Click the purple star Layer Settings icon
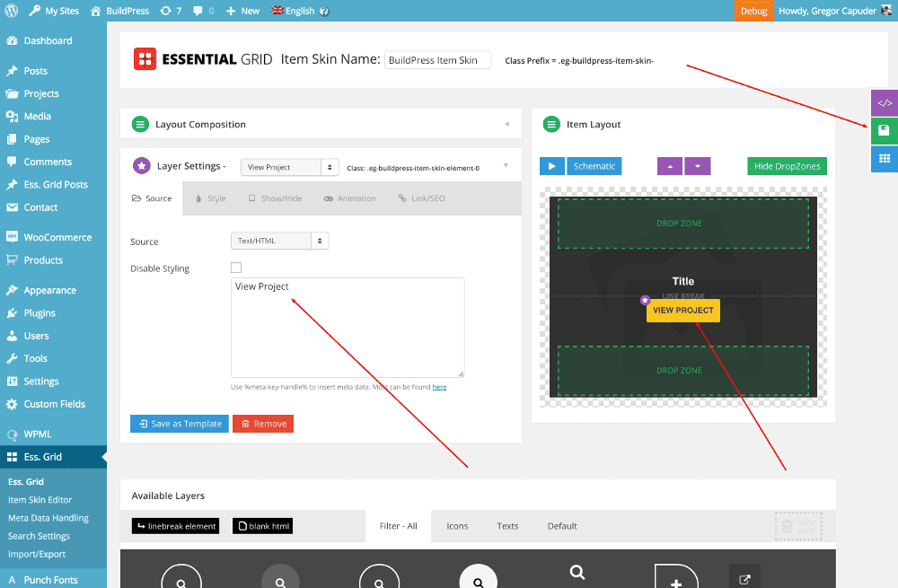Viewport: 898px width, 588px height. tap(142, 165)
